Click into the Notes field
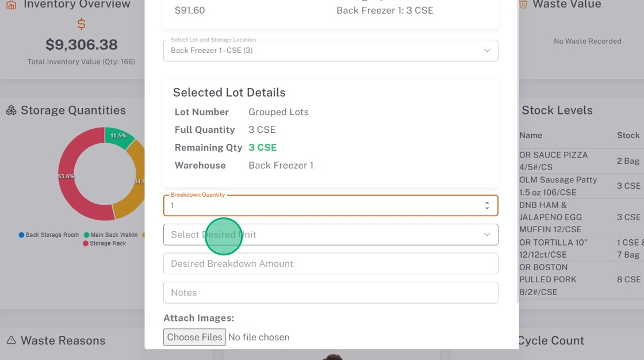The image size is (644, 360). pos(331,293)
